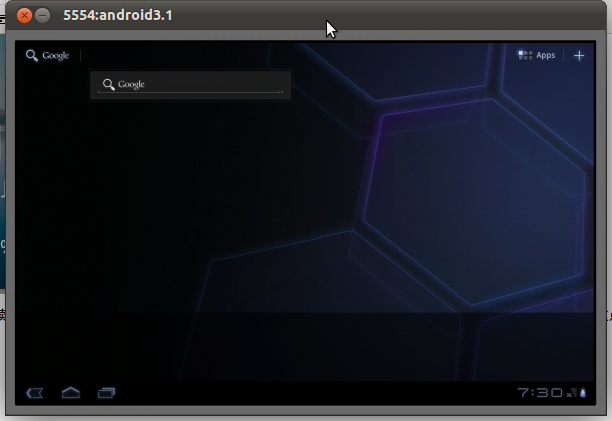Viewport: 612px width, 421px height.
Task: Click the Google logo text inside widget
Action: (x=131, y=84)
